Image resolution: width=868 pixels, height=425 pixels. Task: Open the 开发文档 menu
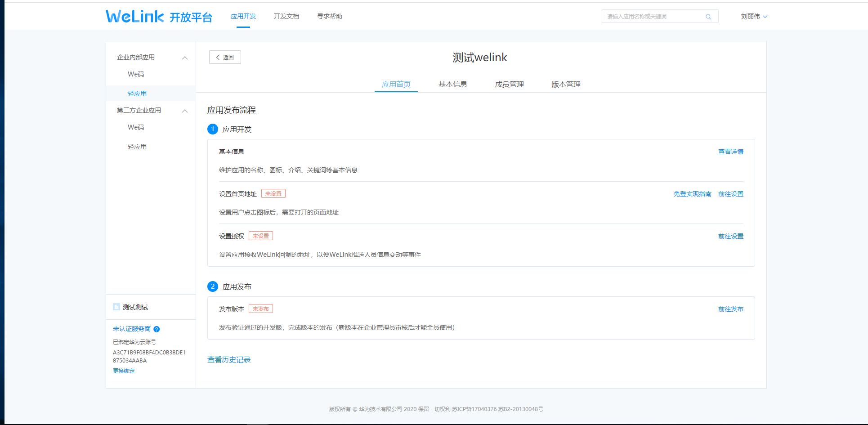point(286,17)
